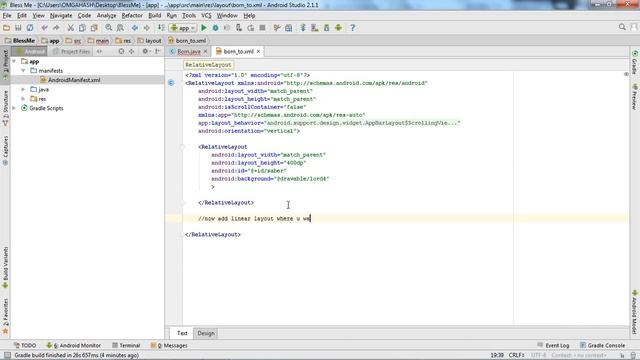Open the project panel gear settings

pos(145,51)
